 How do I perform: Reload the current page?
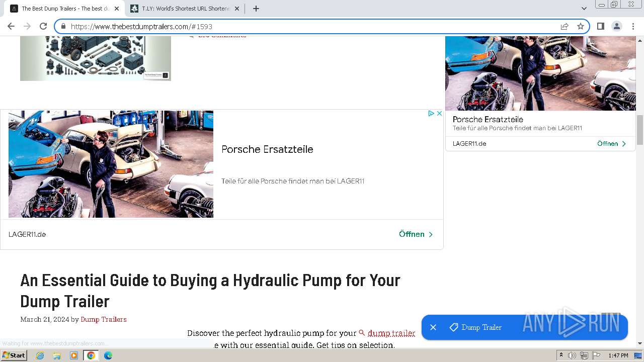point(43,26)
